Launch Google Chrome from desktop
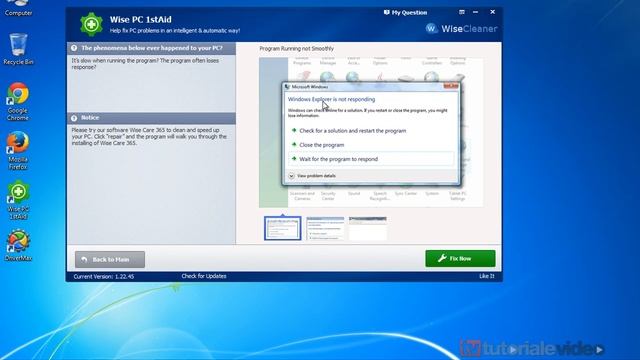The image size is (640, 360). click(x=18, y=101)
